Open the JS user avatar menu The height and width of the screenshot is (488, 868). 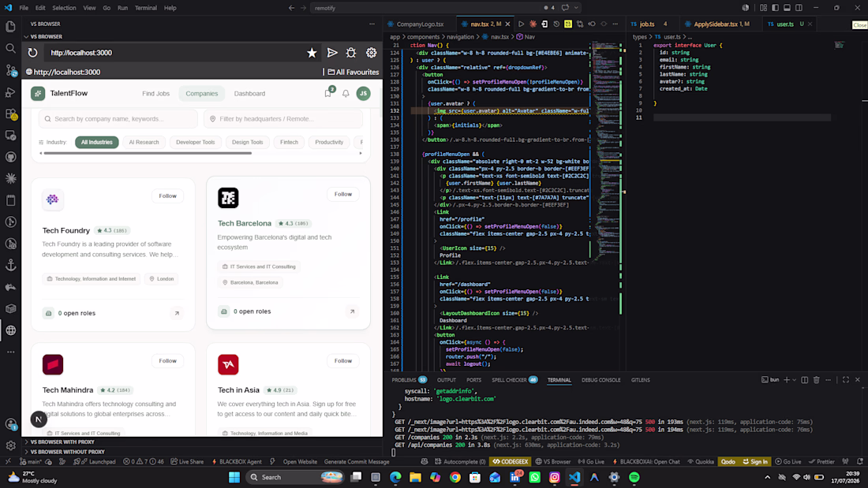(363, 94)
